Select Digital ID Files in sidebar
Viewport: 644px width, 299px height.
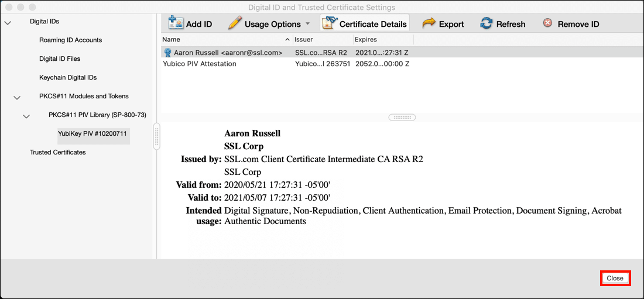click(x=60, y=59)
